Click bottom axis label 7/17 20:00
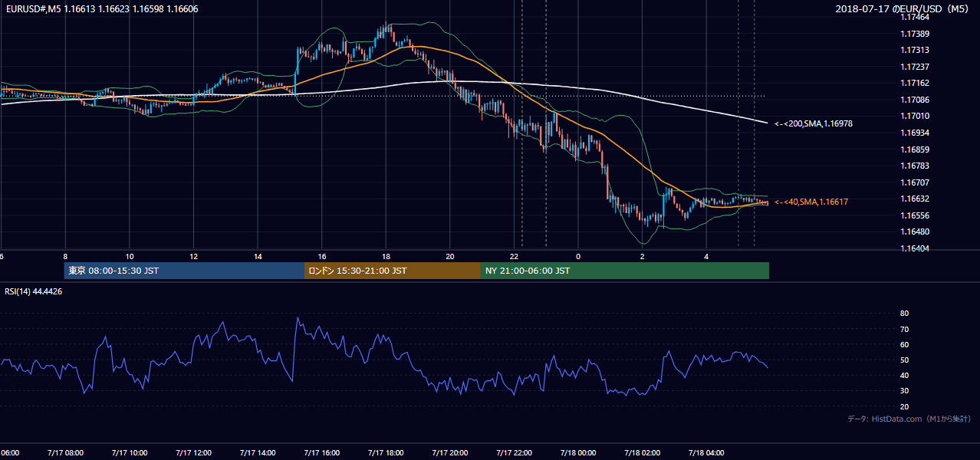The width and height of the screenshot is (980, 460). [449, 452]
